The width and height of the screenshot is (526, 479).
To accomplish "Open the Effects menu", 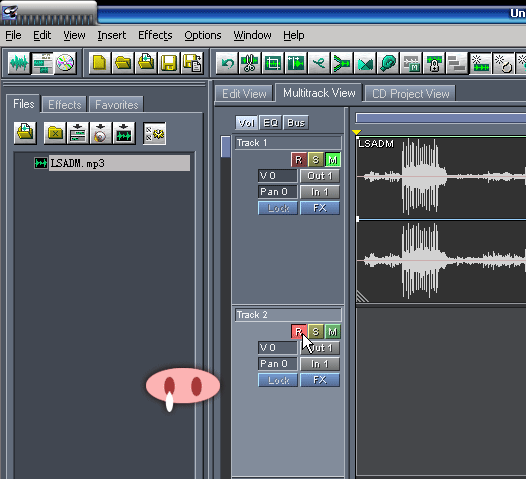I will 155,35.
